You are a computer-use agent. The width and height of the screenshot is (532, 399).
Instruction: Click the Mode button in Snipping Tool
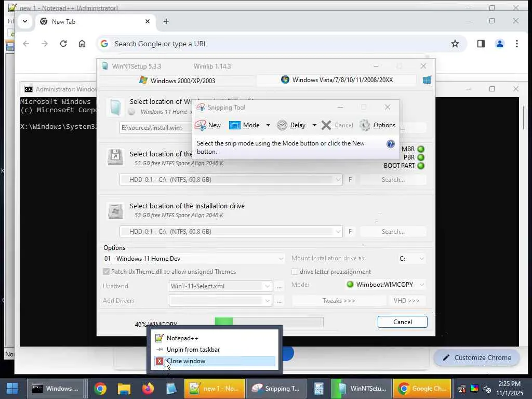tap(244, 125)
